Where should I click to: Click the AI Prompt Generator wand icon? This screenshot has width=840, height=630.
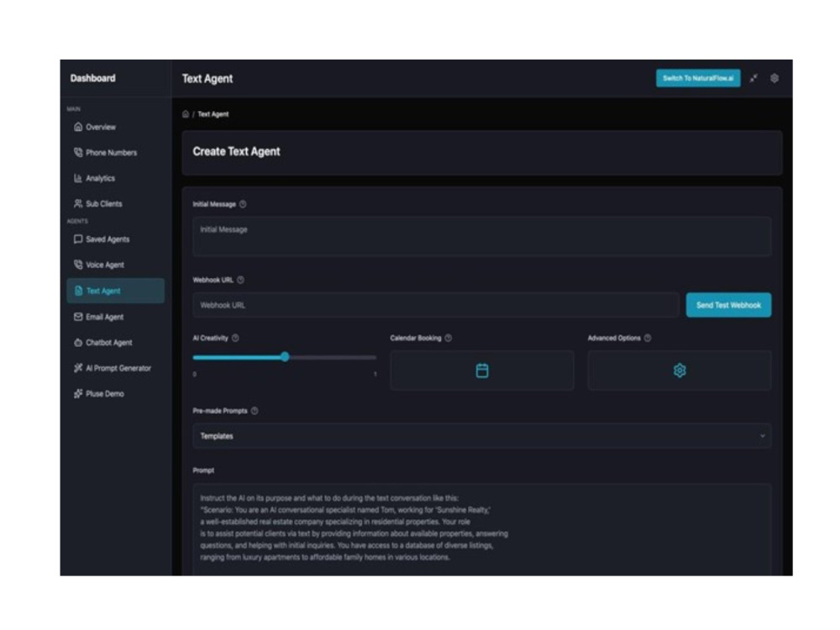[78, 368]
